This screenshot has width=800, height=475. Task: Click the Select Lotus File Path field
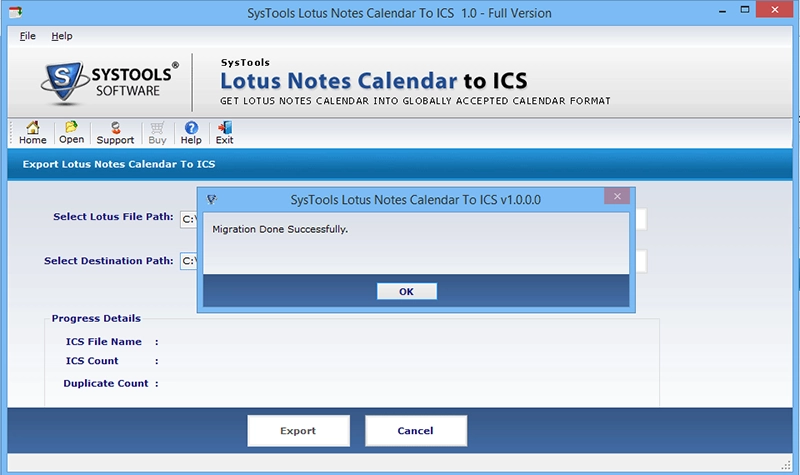(188, 219)
